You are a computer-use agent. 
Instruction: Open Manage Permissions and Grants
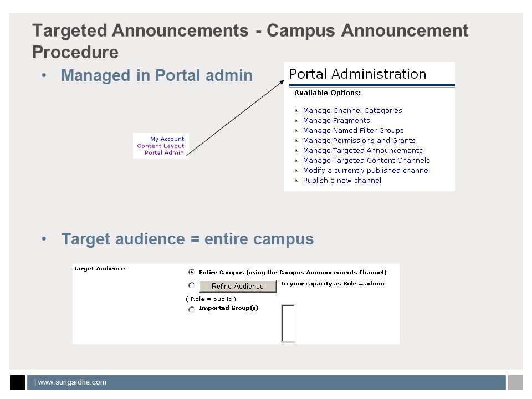click(x=359, y=140)
